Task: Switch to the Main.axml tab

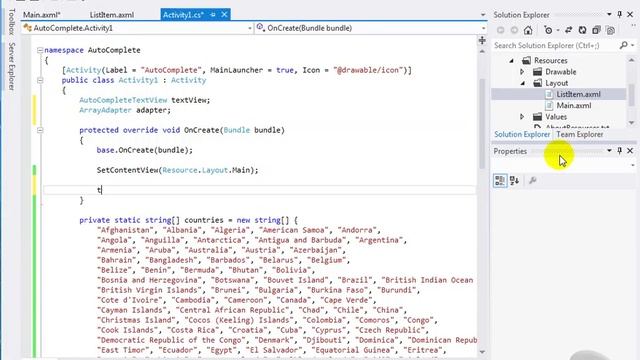Action: (42, 15)
